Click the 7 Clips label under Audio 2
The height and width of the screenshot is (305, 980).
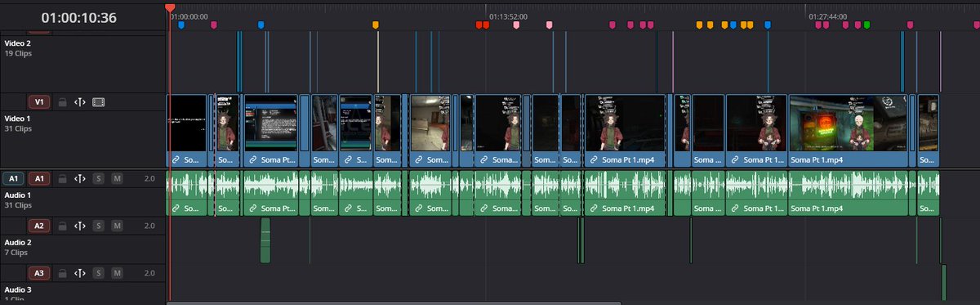[16, 253]
